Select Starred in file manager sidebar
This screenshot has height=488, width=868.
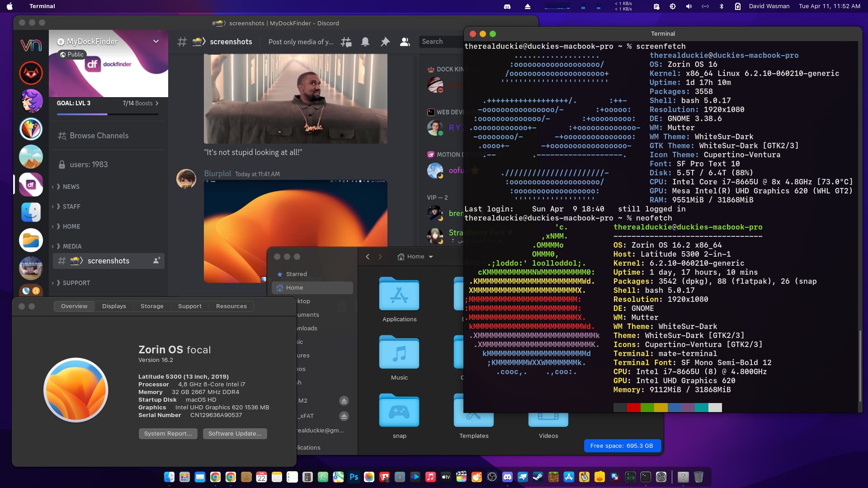pyautogui.click(x=296, y=274)
